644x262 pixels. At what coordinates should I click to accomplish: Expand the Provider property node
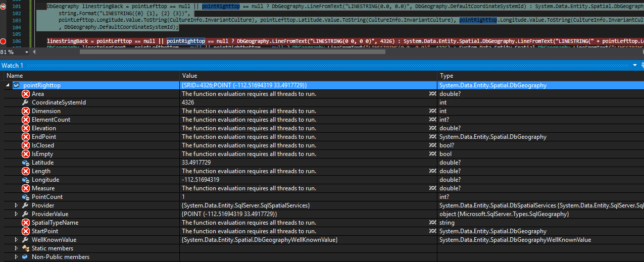tap(16, 205)
